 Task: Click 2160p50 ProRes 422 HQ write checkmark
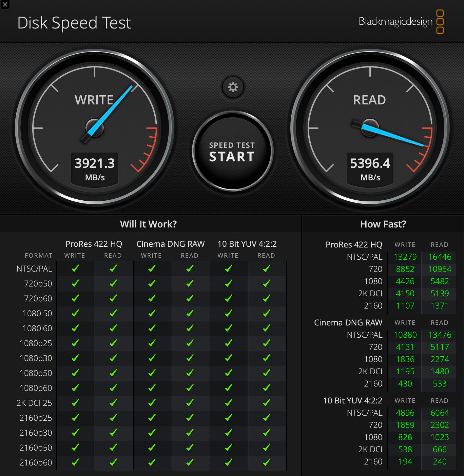(75, 448)
